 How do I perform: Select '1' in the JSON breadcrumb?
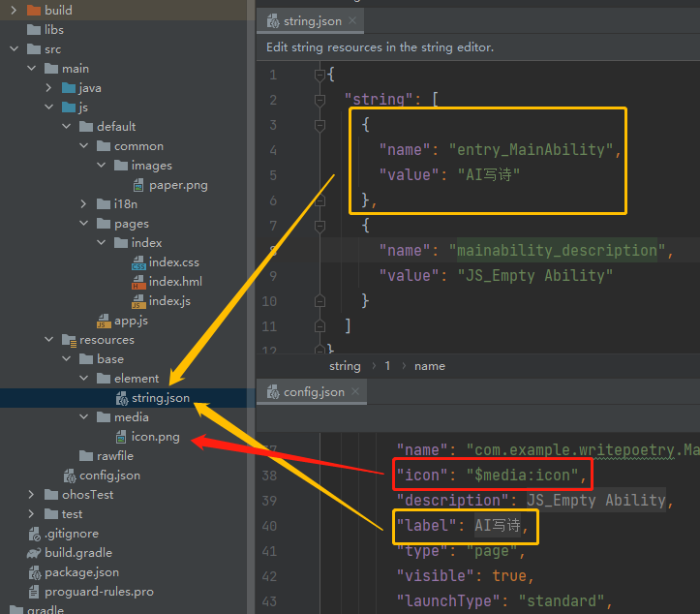click(x=387, y=366)
